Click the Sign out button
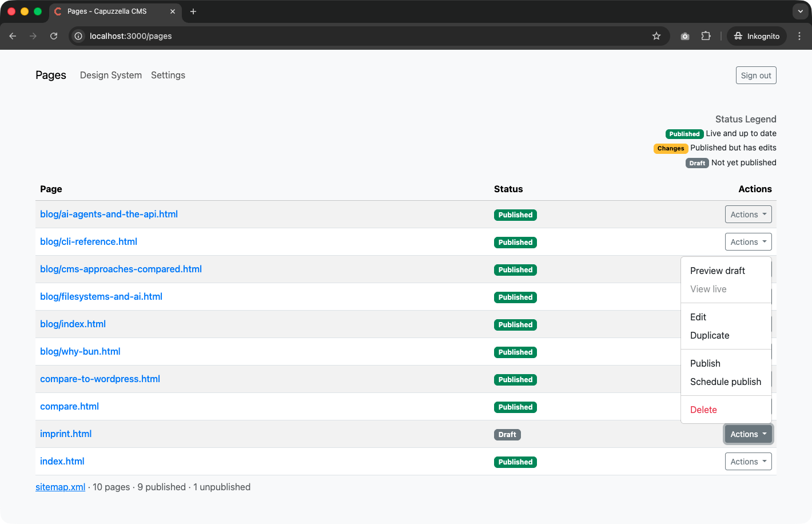 click(x=756, y=75)
